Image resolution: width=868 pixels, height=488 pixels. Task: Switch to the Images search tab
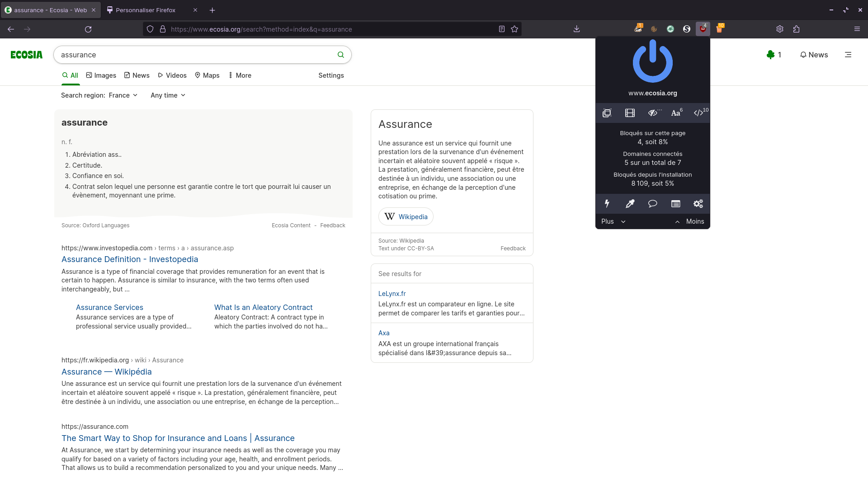tap(101, 75)
